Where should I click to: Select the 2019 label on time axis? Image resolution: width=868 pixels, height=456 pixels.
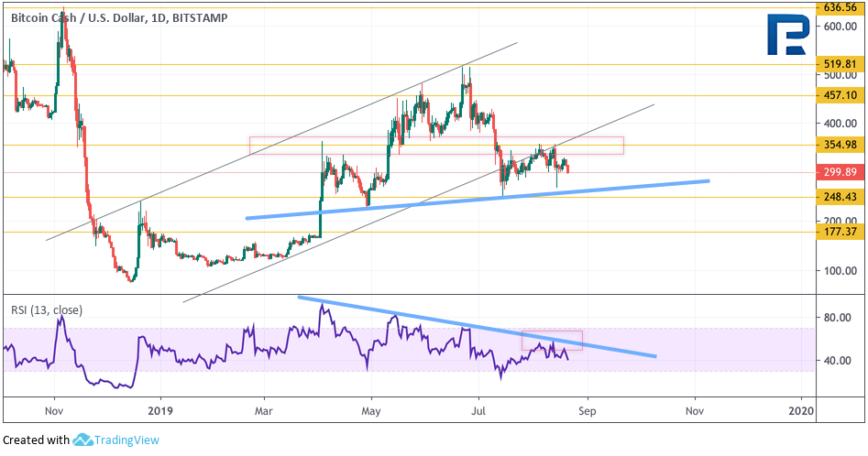pyautogui.click(x=160, y=411)
